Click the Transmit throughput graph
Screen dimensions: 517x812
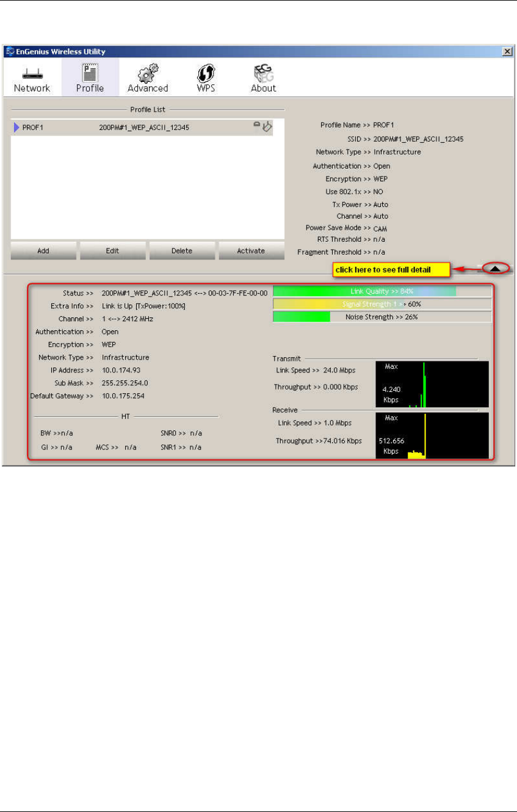pyautogui.click(x=432, y=384)
